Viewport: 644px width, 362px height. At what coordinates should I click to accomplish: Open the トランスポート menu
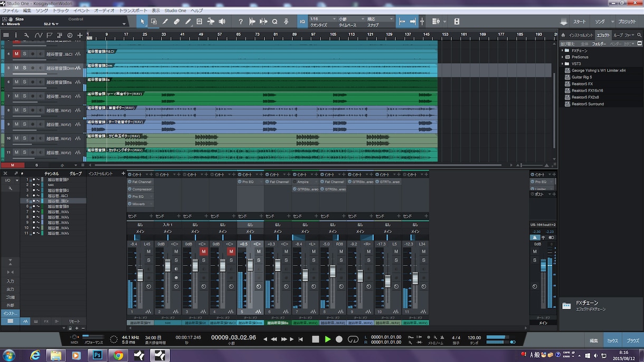coord(133,11)
